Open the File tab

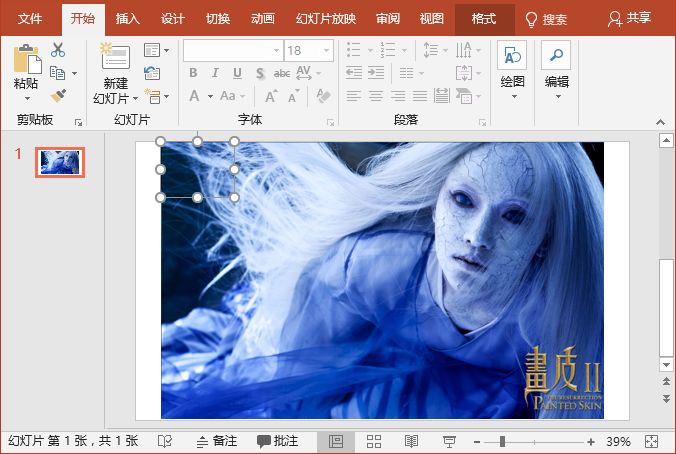[x=30, y=19]
